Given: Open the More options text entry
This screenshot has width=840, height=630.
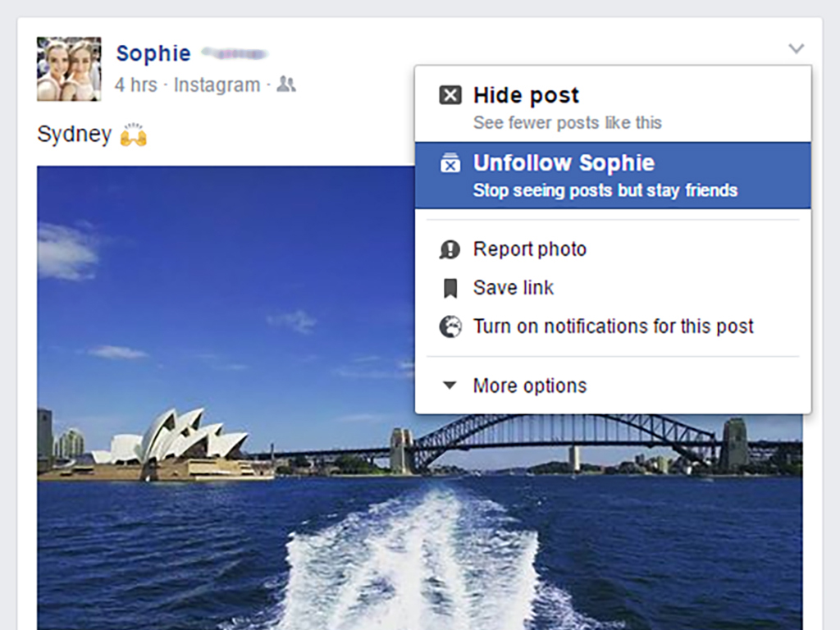Looking at the screenshot, I should click(x=529, y=386).
